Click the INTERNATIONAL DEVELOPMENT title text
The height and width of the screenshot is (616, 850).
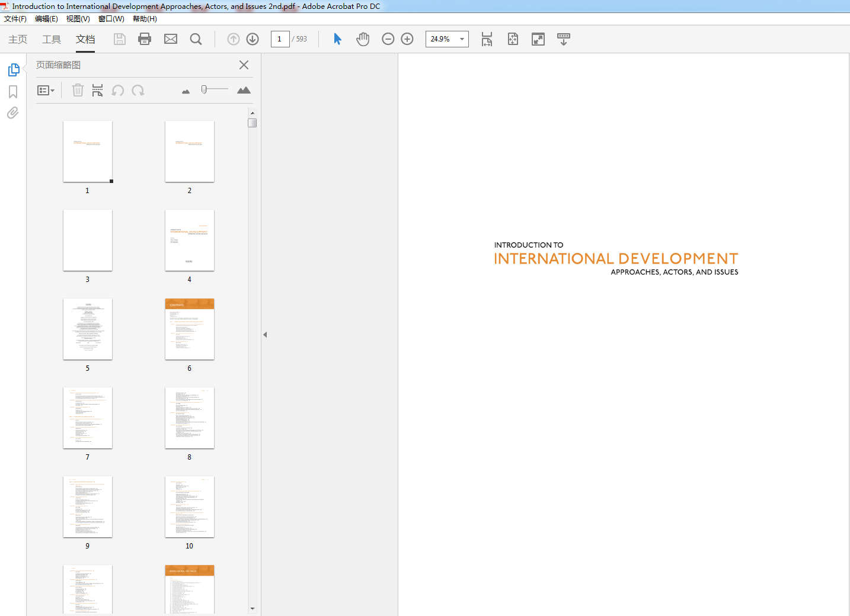[616, 259]
